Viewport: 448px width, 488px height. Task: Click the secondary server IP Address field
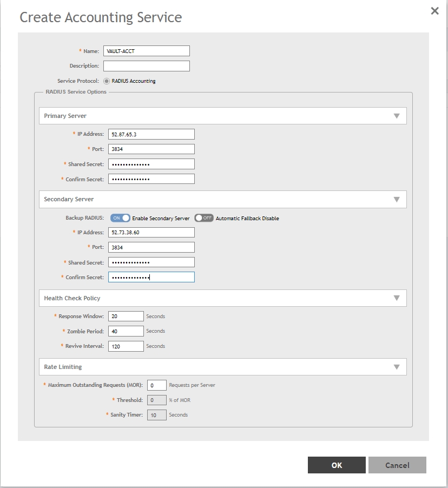click(151, 233)
